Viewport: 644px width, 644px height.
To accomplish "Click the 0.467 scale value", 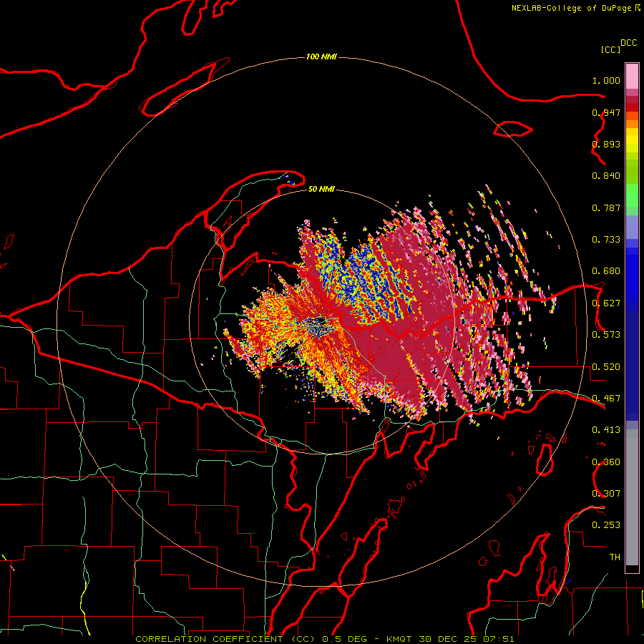I will 606,399.
